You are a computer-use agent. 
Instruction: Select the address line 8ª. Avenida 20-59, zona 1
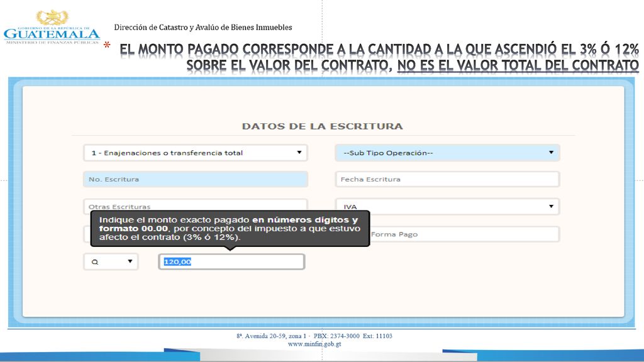(272, 336)
